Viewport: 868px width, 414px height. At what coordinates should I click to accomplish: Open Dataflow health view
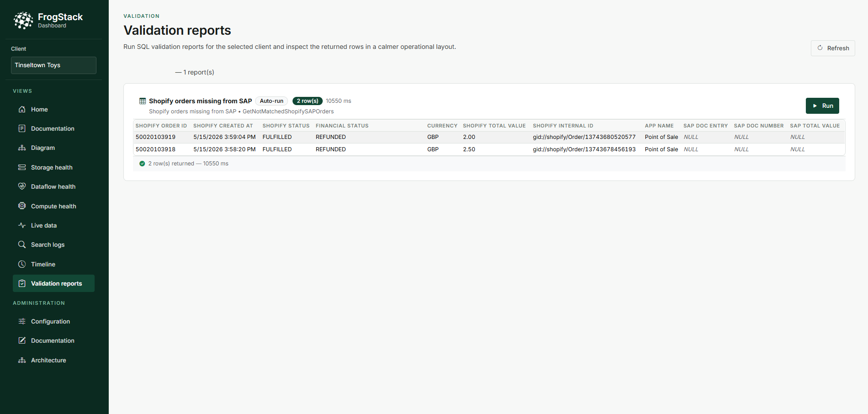point(53,186)
